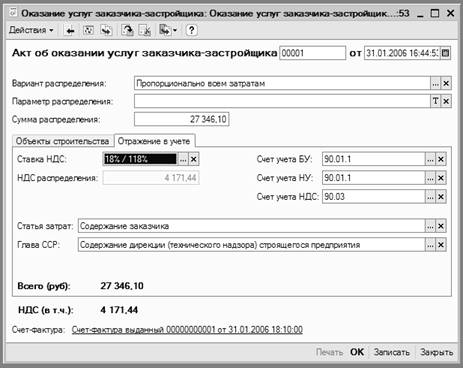Click the Сумма распределения field 27 346,10
Image resolution: width=463 pixels, height=368 pixels.
(182, 119)
